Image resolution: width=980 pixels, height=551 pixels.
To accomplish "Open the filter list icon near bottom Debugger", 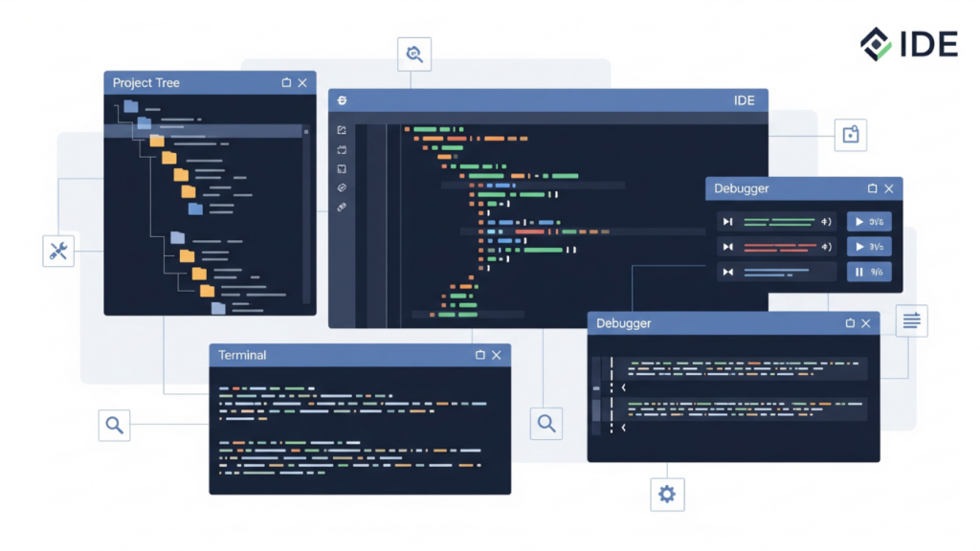I will (911, 321).
